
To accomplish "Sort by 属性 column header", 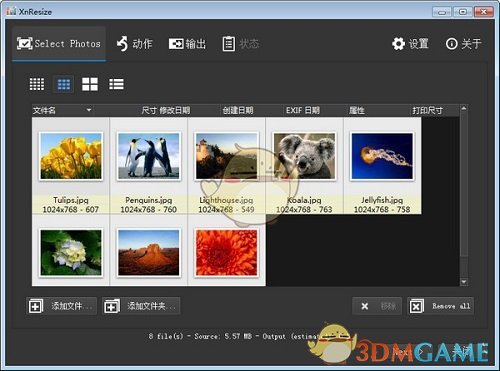I will tap(357, 110).
